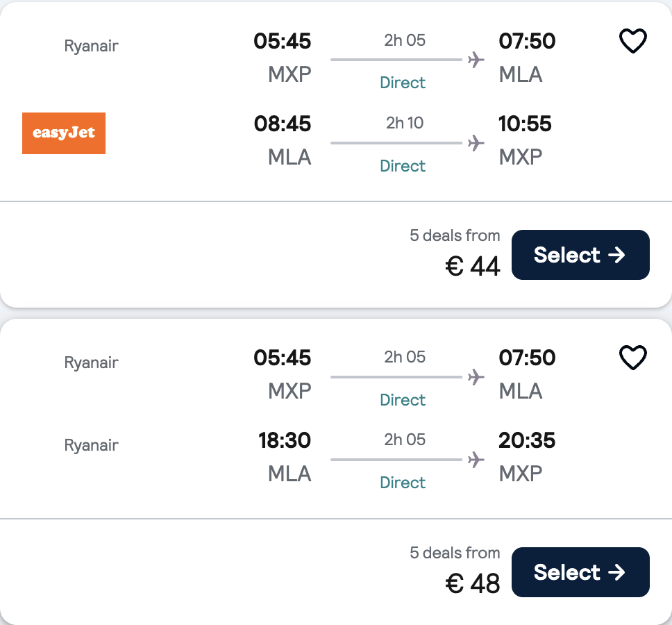Click the € 48 price

click(473, 583)
